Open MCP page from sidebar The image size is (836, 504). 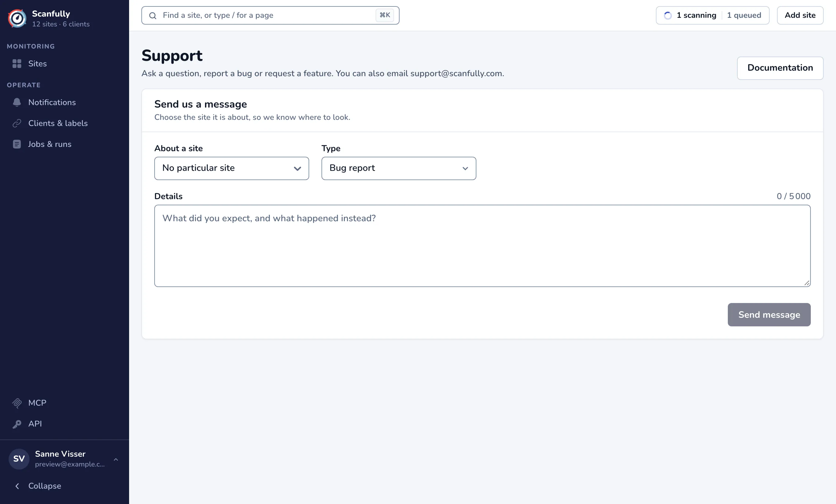coord(65,403)
